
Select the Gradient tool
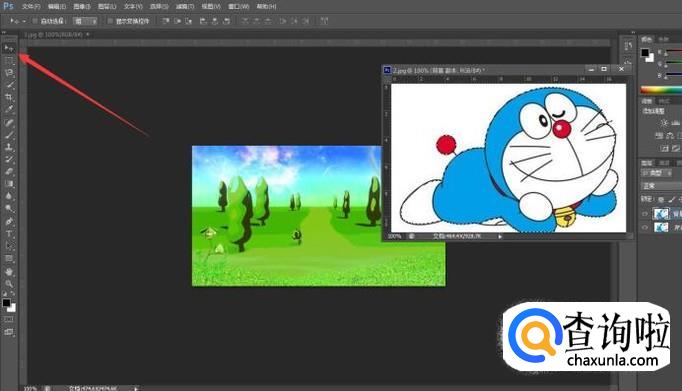pyautogui.click(x=9, y=184)
